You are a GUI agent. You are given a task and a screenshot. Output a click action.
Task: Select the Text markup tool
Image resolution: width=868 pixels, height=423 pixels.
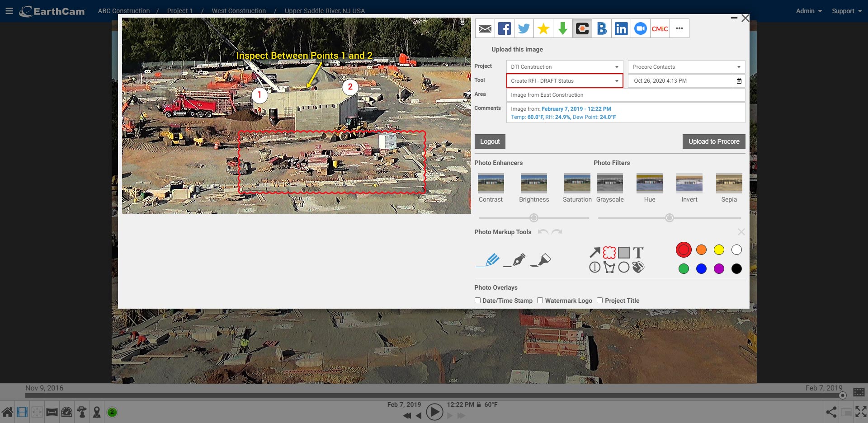pos(638,252)
